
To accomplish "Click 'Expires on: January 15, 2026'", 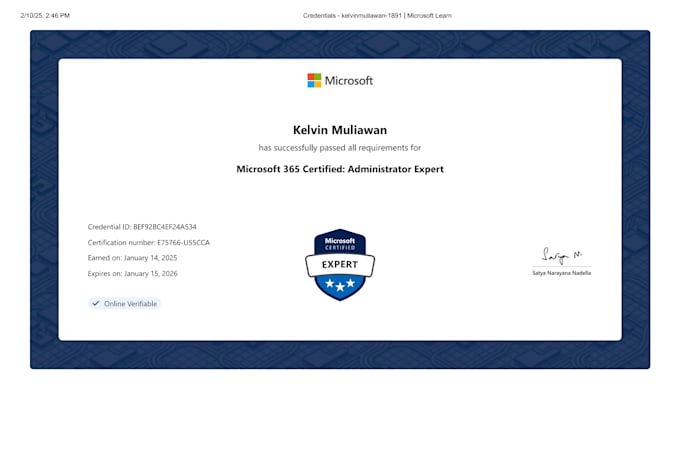I will point(132,273).
